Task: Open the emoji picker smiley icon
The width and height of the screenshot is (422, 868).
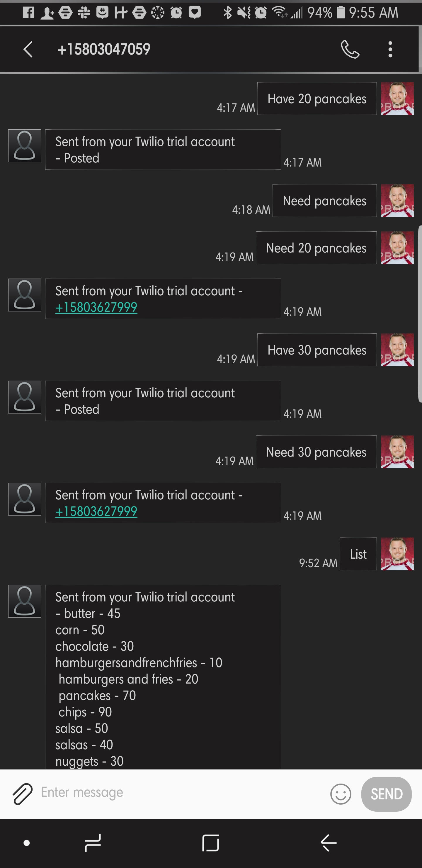Action: click(x=341, y=794)
